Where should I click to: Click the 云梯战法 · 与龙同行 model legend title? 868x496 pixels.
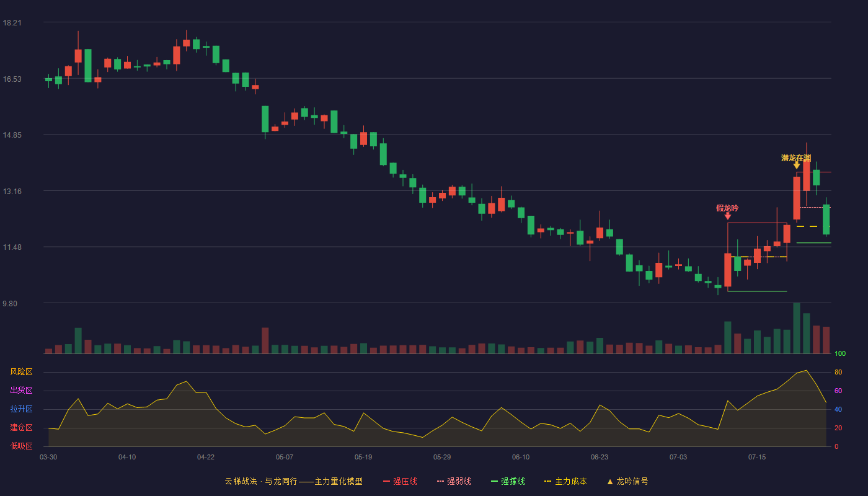point(293,481)
